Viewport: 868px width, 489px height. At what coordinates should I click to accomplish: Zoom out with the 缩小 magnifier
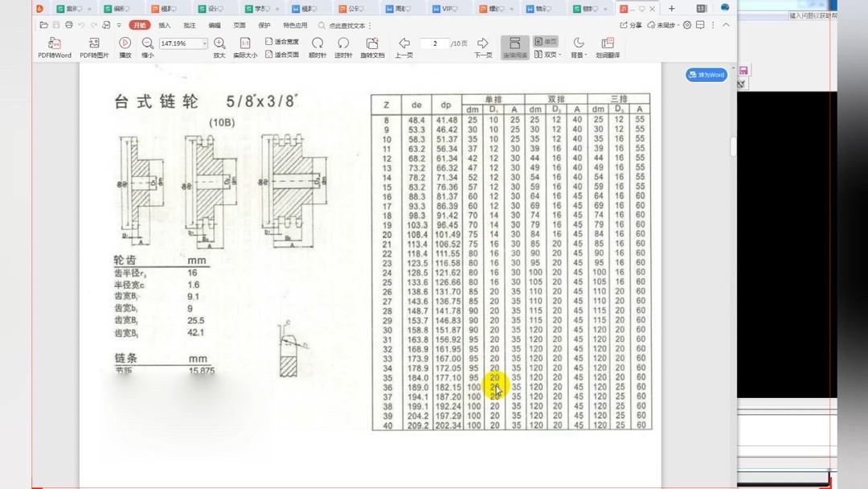[147, 45]
